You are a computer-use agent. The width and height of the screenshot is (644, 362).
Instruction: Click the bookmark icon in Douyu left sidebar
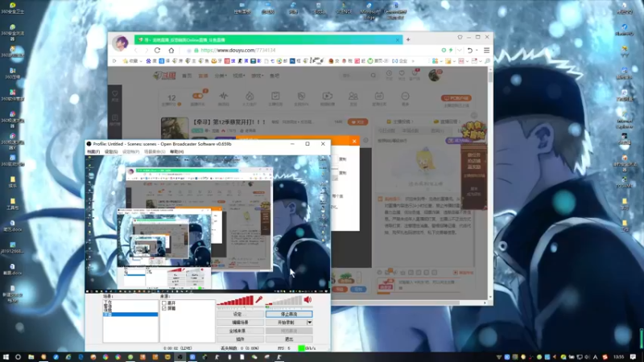[x=115, y=117]
